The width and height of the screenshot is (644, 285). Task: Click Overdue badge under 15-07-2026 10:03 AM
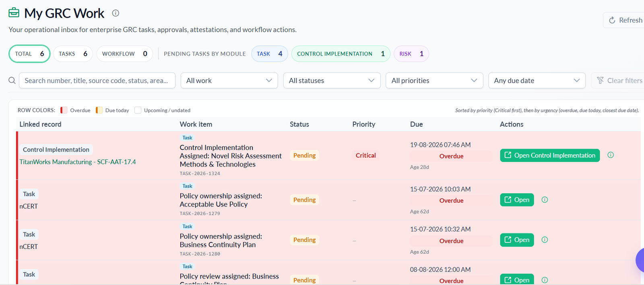pyautogui.click(x=451, y=201)
